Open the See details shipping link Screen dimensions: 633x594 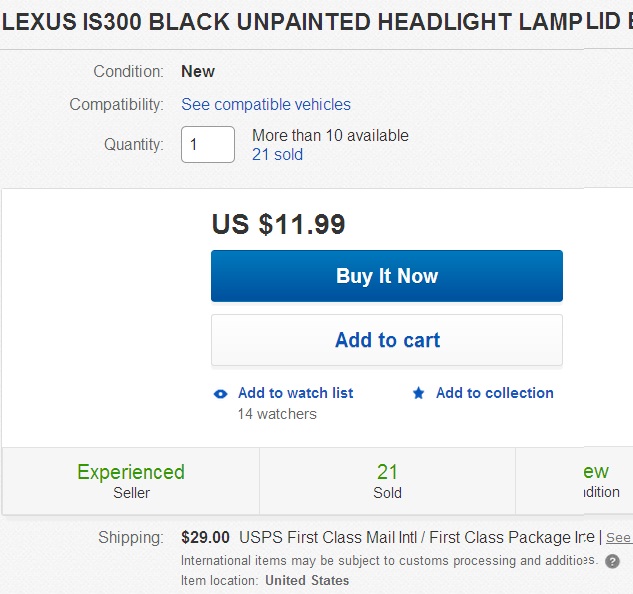coord(618,538)
